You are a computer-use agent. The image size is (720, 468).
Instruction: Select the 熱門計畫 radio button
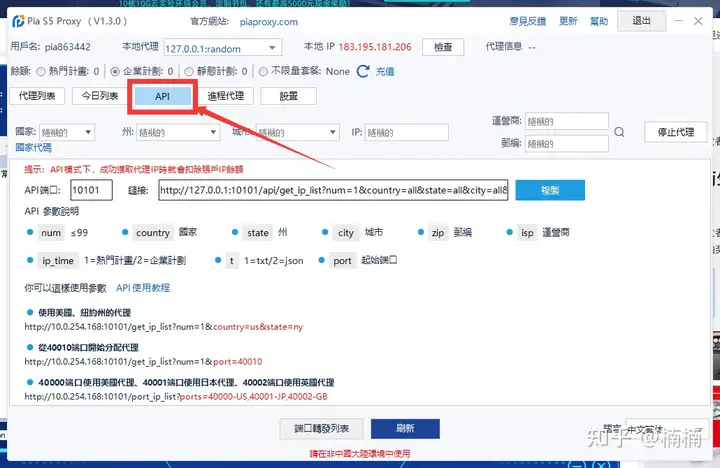coord(41,72)
